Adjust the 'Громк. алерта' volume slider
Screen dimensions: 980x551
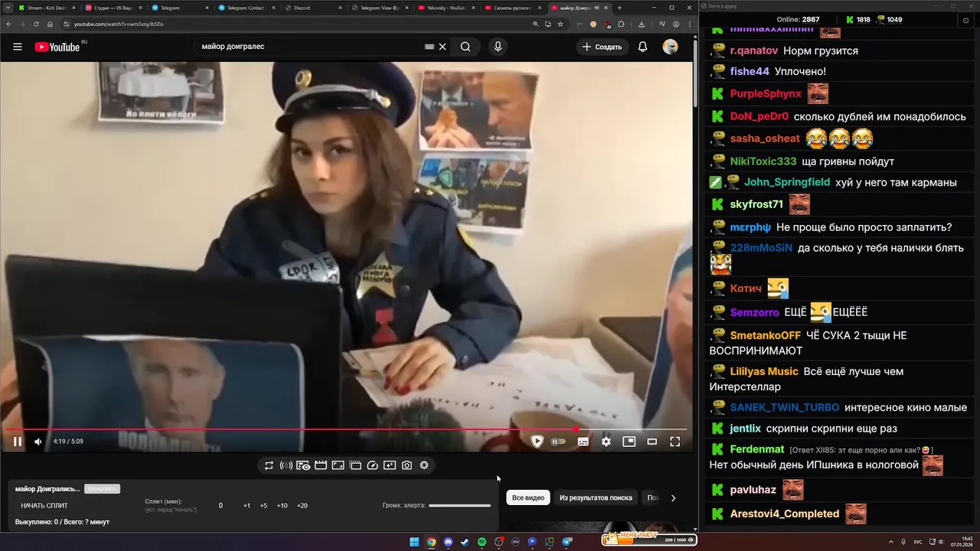tap(459, 506)
